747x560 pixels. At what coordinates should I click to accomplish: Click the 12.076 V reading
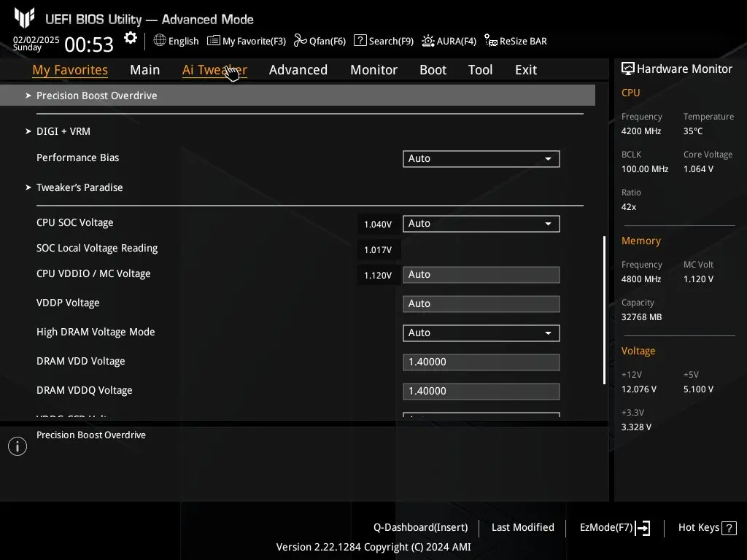[639, 389]
